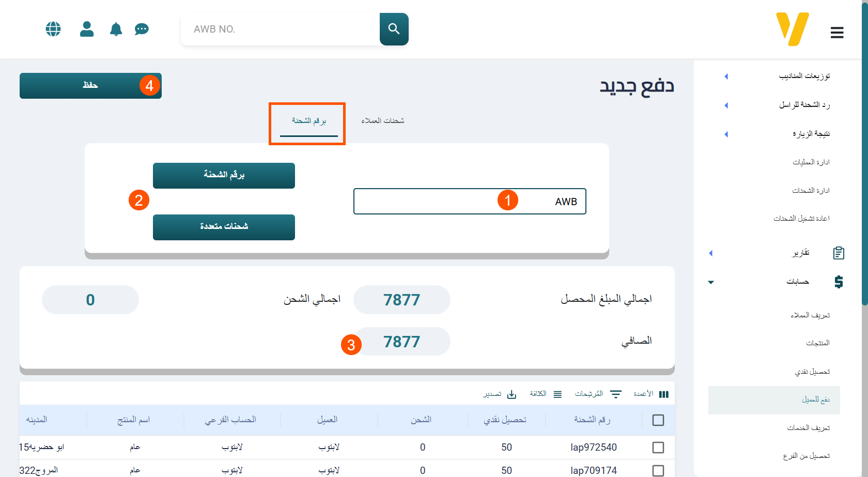This screenshot has height=477, width=868.
Task: Click the magnifier search button
Action: pos(394,29)
